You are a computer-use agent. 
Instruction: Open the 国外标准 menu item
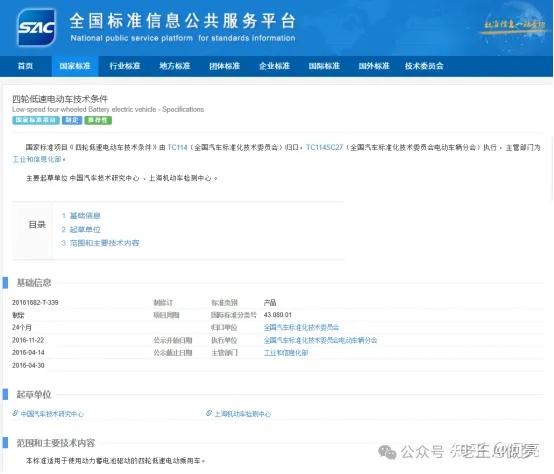point(374,66)
